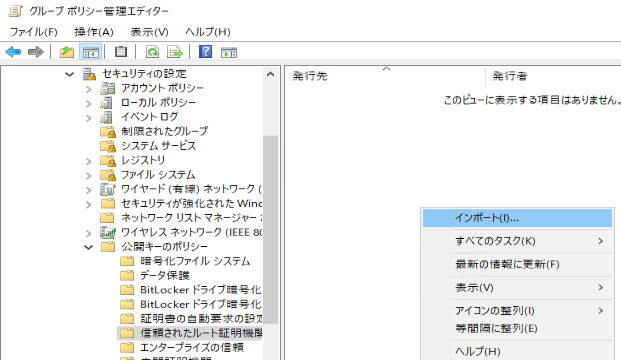Go up one level with folder icon
Image resolution: width=621 pixels, height=360 pixels.
67,52
